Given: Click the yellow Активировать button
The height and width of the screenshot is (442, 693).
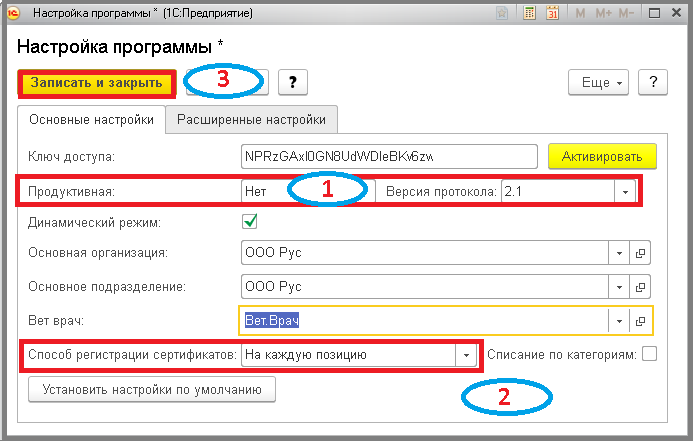Looking at the screenshot, I should (x=602, y=156).
